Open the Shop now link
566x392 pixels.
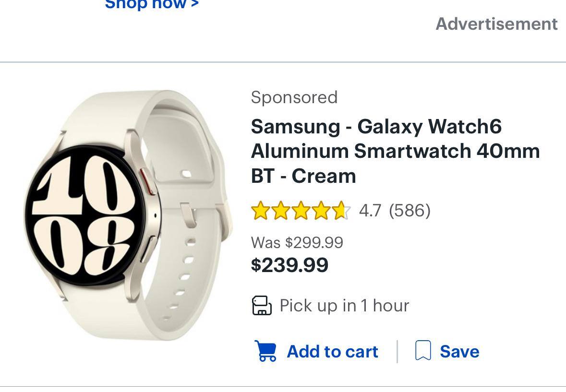point(152,5)
